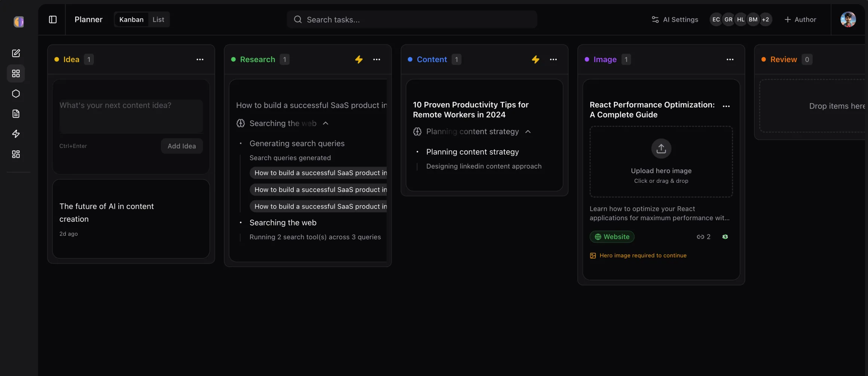The image size is (868, 376).
Task: Open React Performance Optimization card title
Action: 652,110
